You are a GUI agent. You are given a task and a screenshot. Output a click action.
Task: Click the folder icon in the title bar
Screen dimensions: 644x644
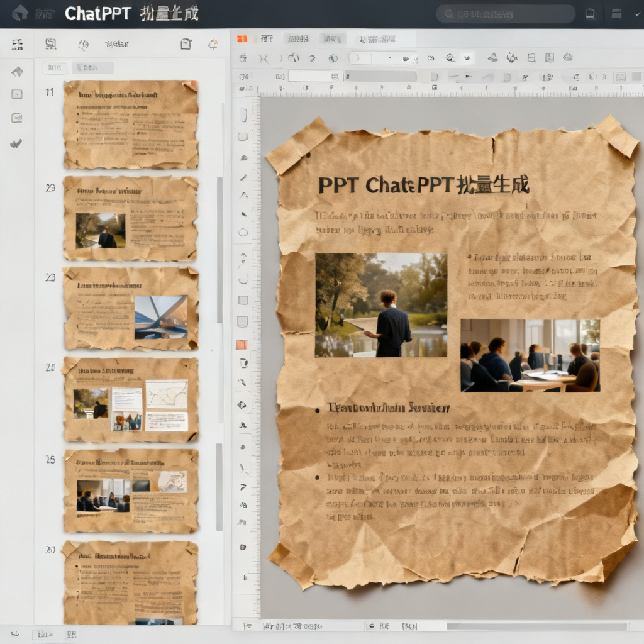pos(616,14)
